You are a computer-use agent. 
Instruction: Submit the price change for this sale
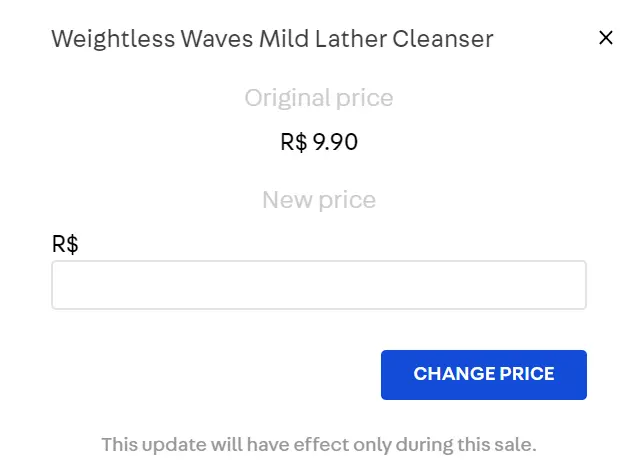(483, 374)
